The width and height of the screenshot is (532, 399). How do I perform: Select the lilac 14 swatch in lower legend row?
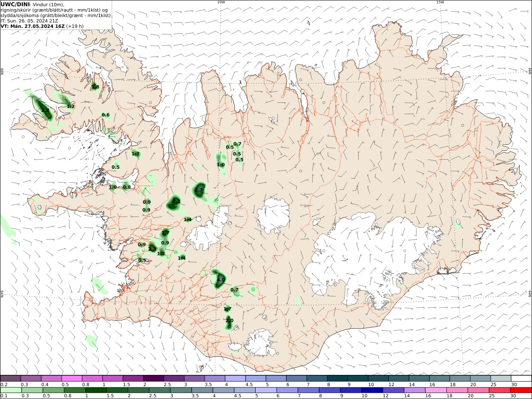[414, 390]
